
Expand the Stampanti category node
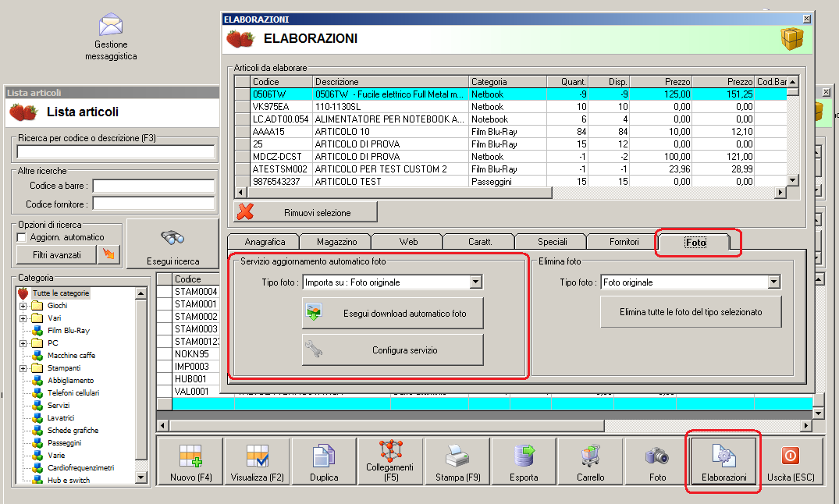23,368
